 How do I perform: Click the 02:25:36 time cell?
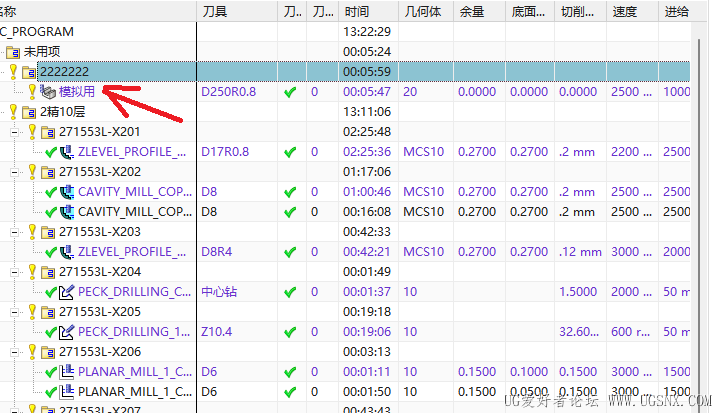click(367, 152)
